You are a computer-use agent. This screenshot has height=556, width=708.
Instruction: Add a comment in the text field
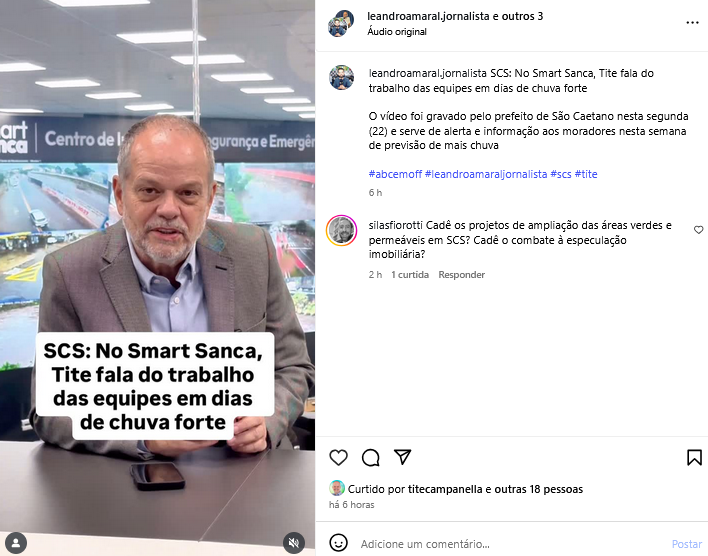tap(510, 544)
